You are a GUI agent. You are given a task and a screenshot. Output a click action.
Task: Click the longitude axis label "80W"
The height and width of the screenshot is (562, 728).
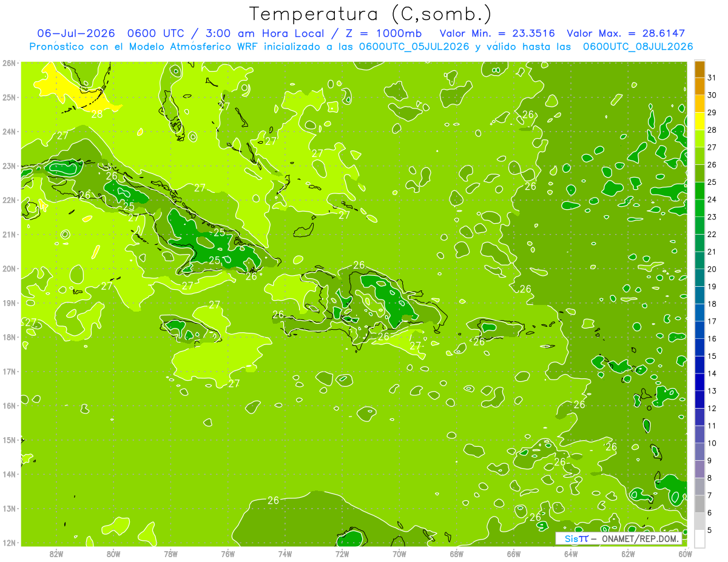point(113,554)
